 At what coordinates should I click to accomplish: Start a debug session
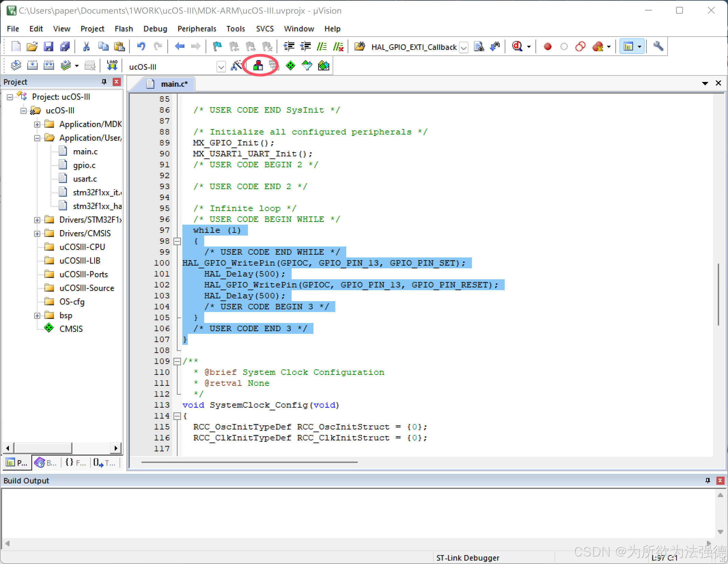517,46
